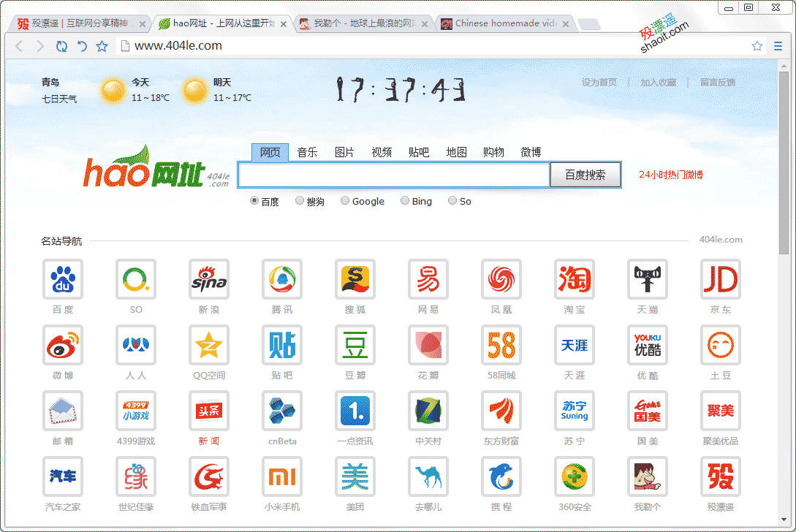The width and height of the screenshot is (796, 532).
Task: Switch to the 微博 search tab
Action: (x=531, y=152)
